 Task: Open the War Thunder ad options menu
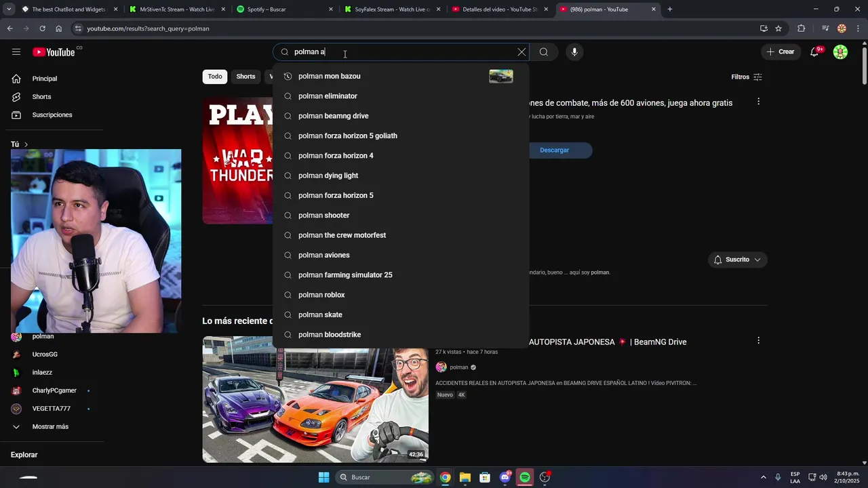(x=758, y=102)
